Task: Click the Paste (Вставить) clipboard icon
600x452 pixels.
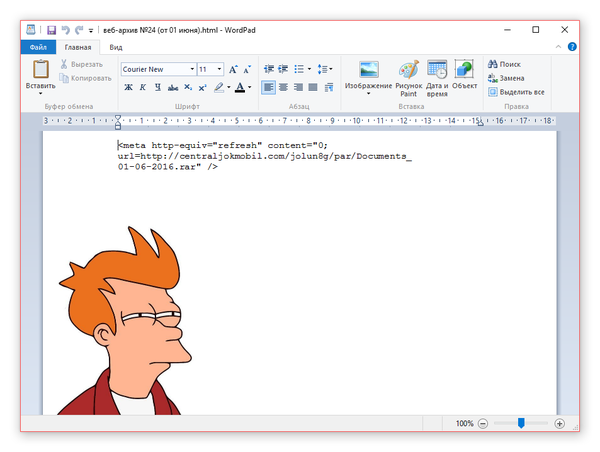Action: 41,70
